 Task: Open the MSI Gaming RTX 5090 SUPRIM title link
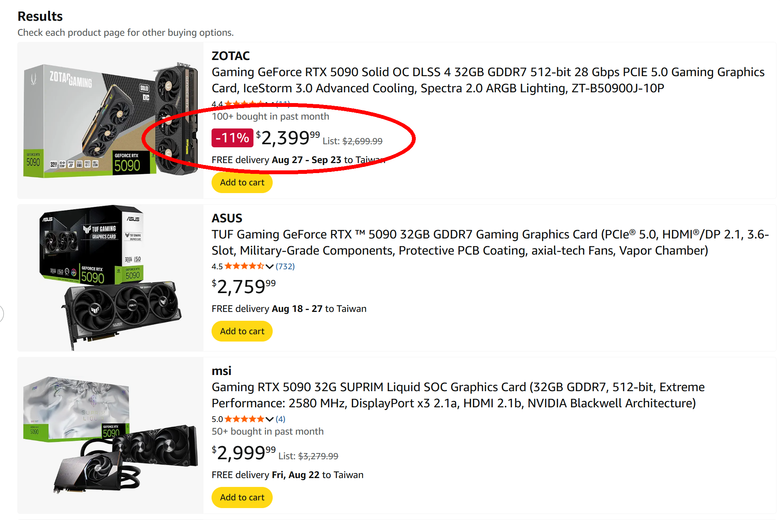(x=458, y=395)
